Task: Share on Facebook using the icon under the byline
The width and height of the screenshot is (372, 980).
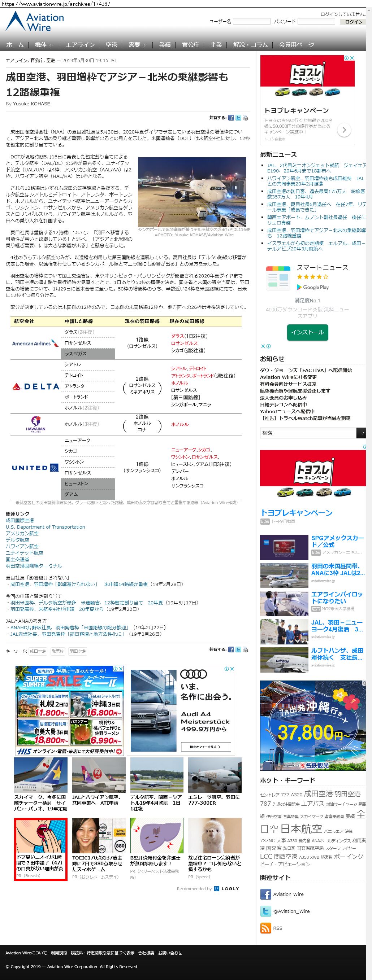Action: [231, 118]
